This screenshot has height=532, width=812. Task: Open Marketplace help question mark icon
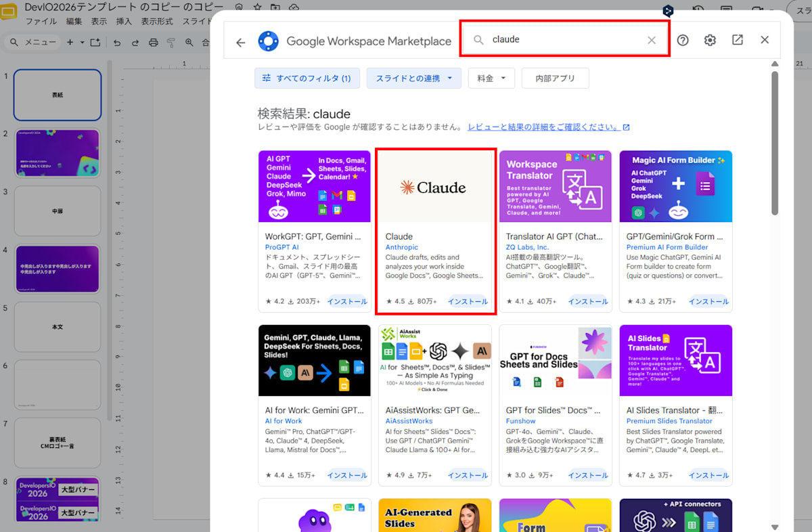(683, 40)
